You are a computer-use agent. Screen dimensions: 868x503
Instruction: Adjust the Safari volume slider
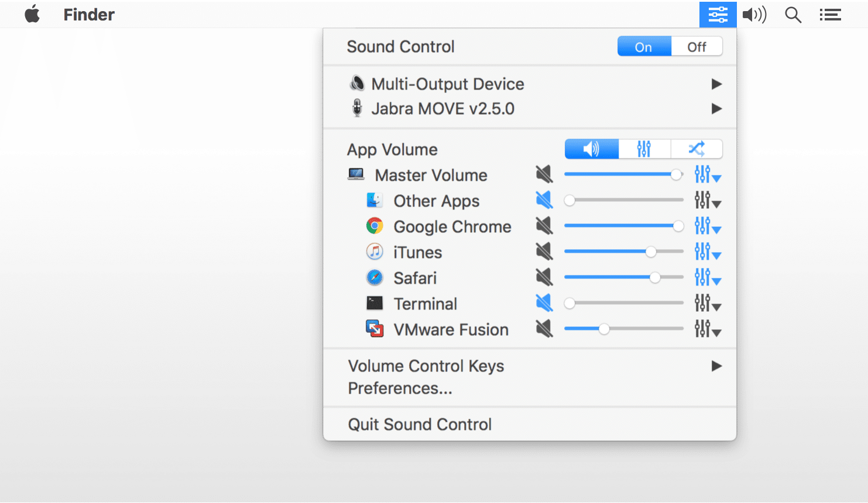pyautogui.click(x=624, y=277)
